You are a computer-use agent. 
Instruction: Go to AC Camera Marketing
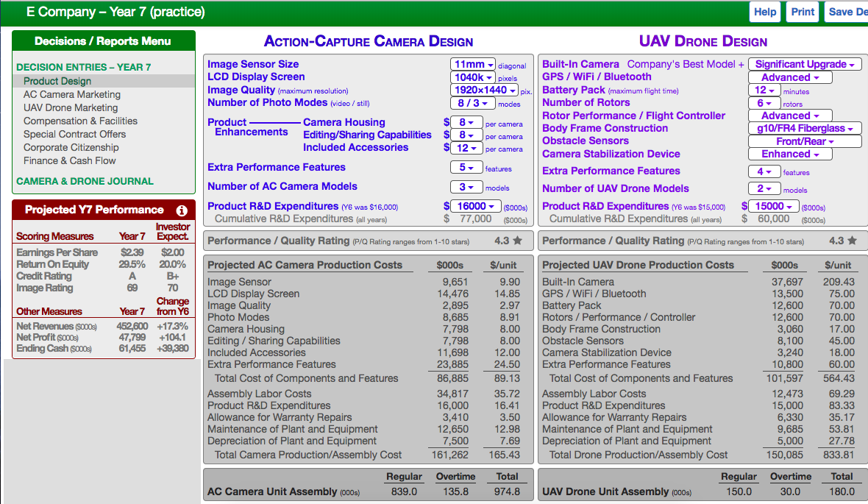pyautogui.click(x=72, y=95)
